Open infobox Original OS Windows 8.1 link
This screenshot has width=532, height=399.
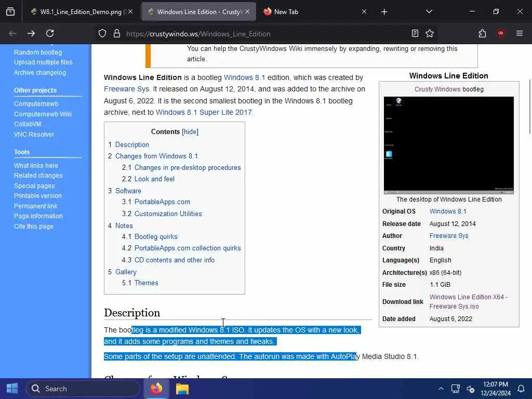click(x=448, y=211)
